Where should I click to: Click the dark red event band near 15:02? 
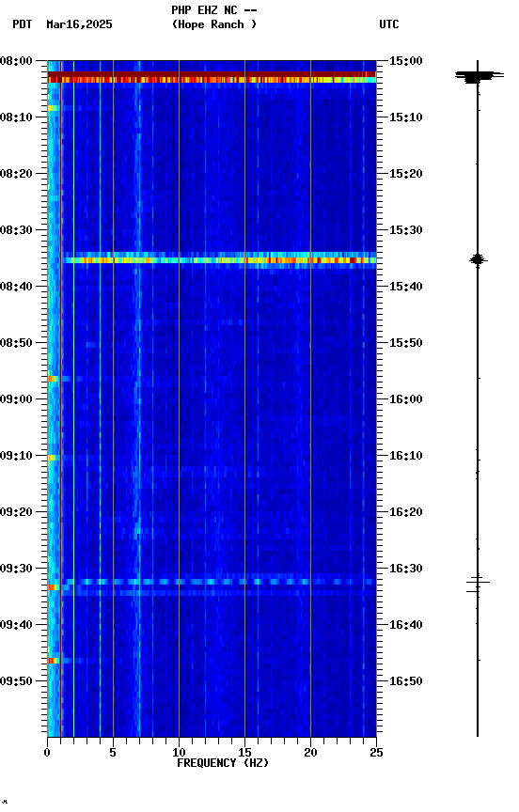(212, 74)
